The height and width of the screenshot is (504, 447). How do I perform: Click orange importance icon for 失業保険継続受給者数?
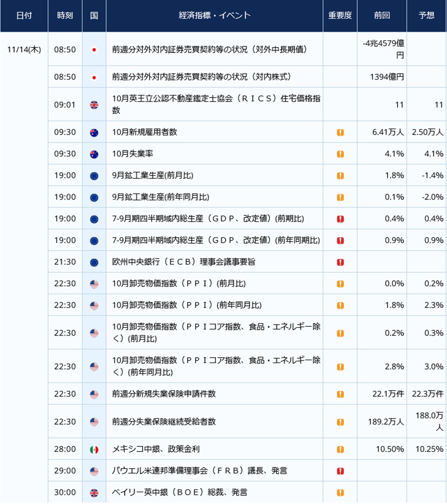[340, 422]
